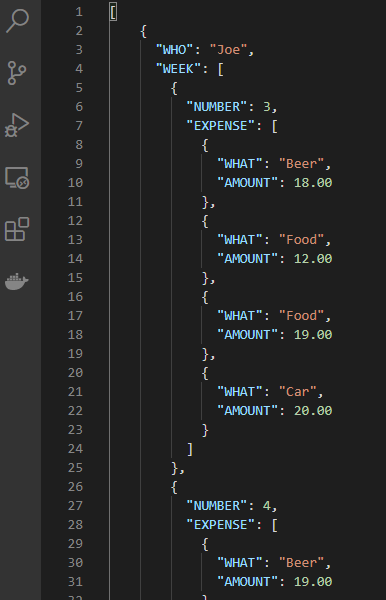Screen dimensions: 386x600
Task: Click the opening bracket on line 1
Action: click(x=113, y=12)
